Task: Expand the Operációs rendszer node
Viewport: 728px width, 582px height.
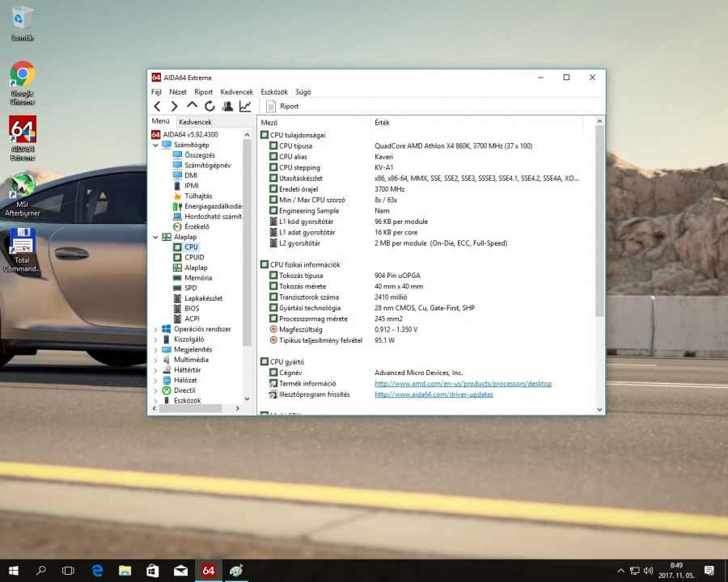Action: [x=155, y=329]
